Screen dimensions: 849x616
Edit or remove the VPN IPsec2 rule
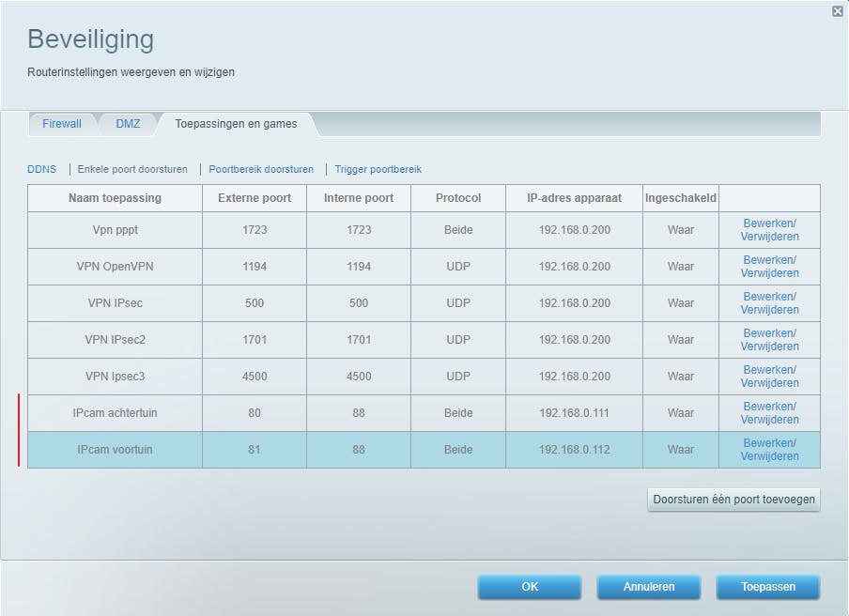point(769,340)
